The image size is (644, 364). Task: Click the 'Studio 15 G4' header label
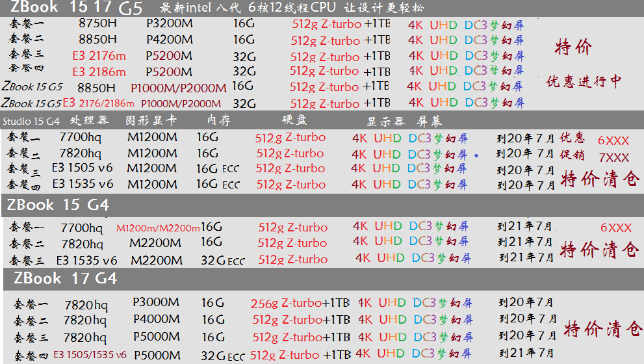tap(31, 121)
